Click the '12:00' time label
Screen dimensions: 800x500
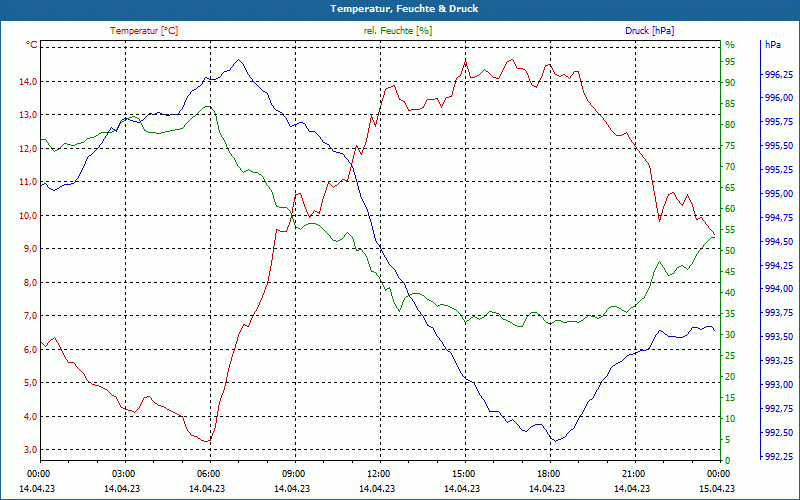coord(378,473)
